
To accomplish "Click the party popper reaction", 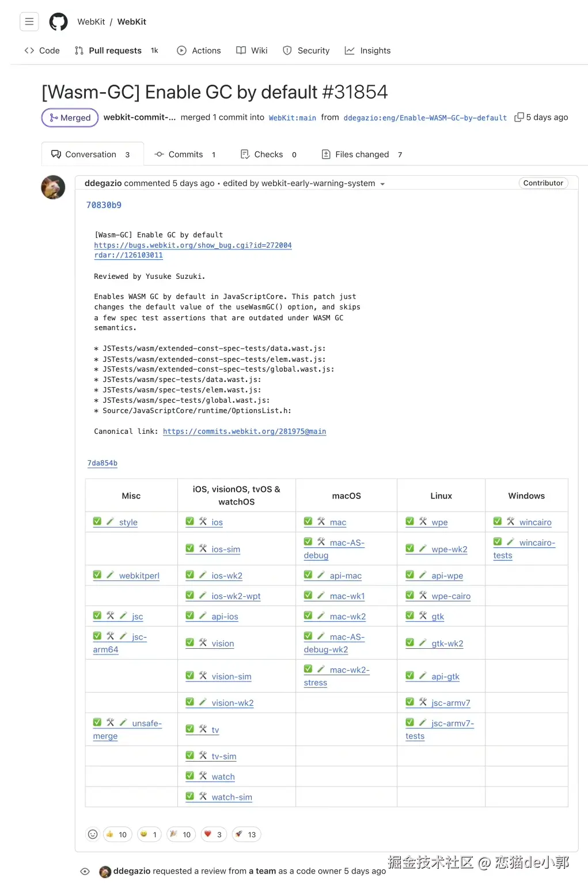I will [x=181, y=834].
